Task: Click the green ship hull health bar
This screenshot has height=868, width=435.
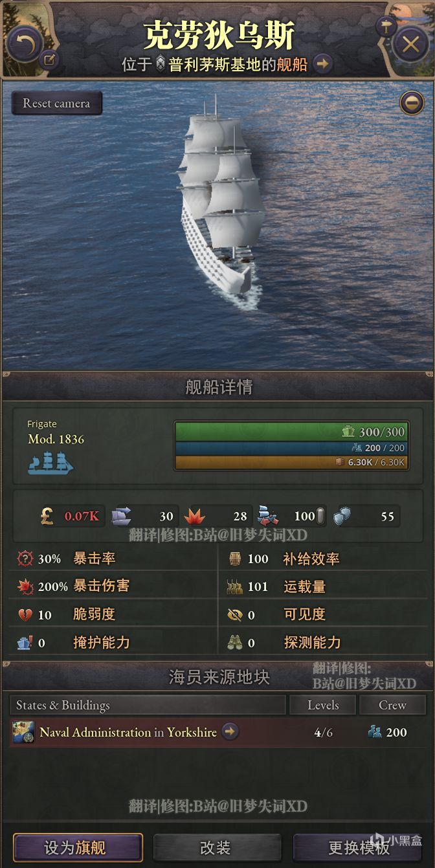Action: tap(291, 432)
